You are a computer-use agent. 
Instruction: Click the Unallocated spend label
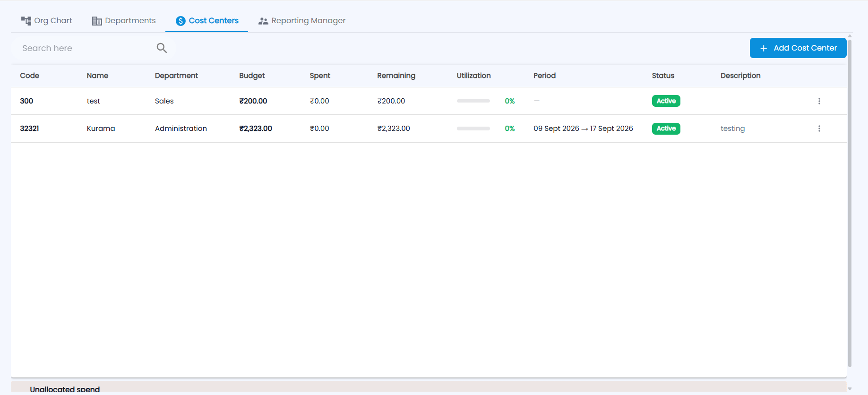click(65, 389)
